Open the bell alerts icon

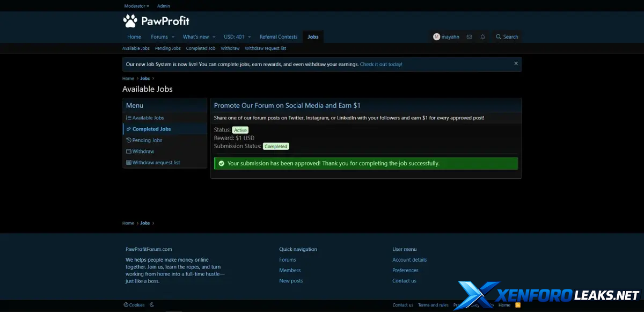coord(482,37)
